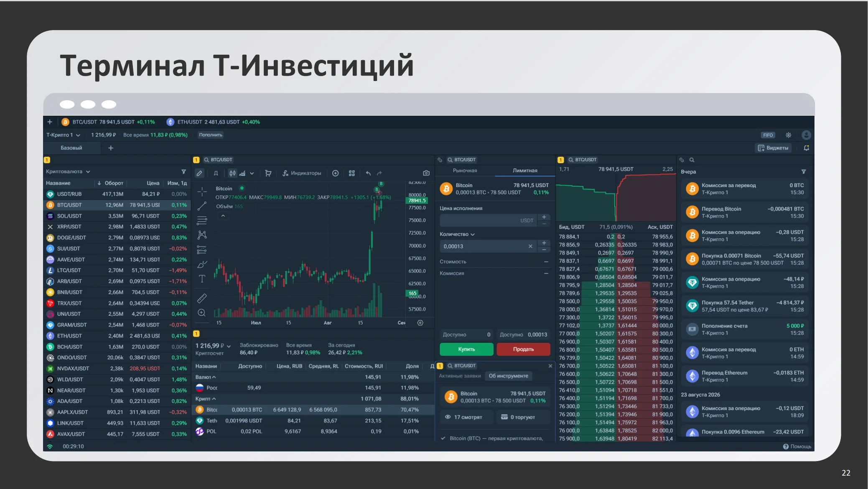Click the green Купить button
The width and height of the screenshot is (868, 489).
466,349
